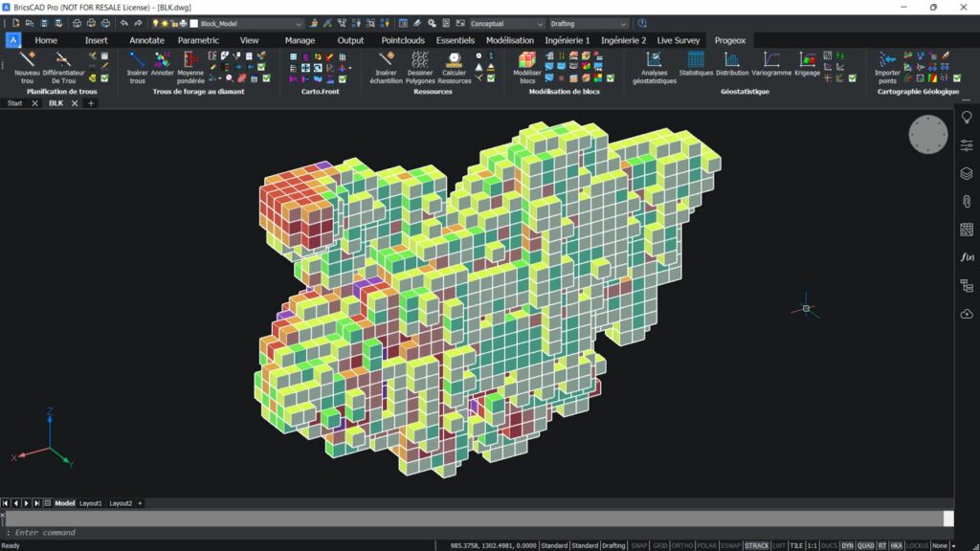Viewport: 980px width, 551px height.
Task: Click Modéliser blocs icon
Action: pyautogui.click(x=527, y=68)
